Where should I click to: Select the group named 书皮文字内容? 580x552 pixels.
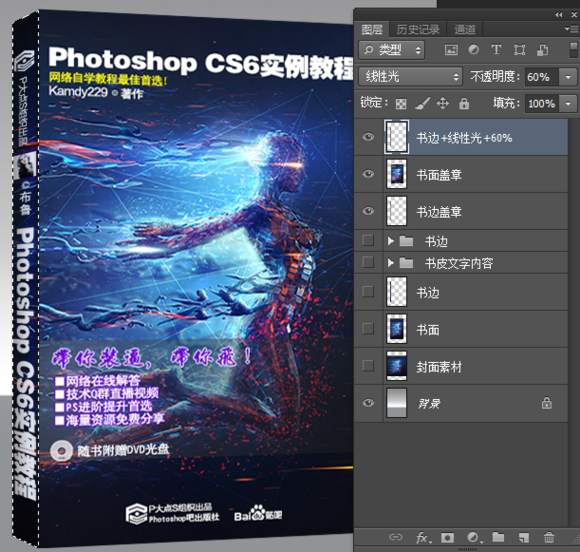point(459,263)
